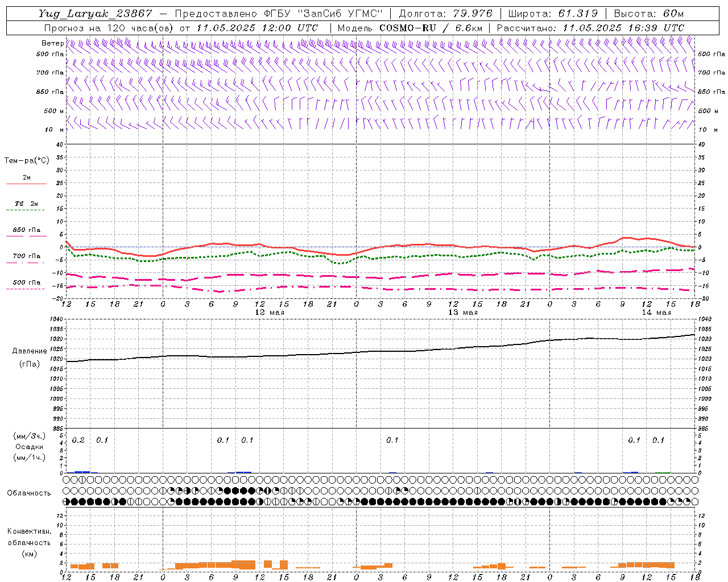Click the (км) unit under convective cloudiness

pos(29,554)
